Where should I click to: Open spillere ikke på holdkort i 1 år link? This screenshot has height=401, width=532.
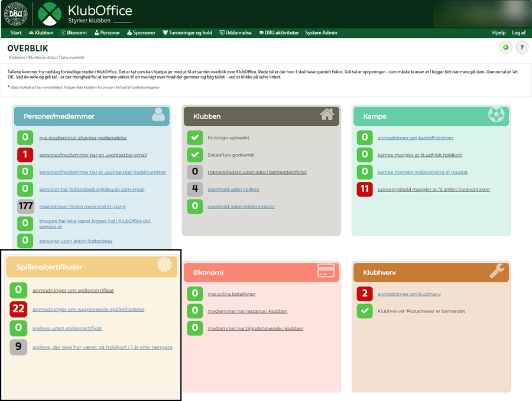tap(102, 347)
